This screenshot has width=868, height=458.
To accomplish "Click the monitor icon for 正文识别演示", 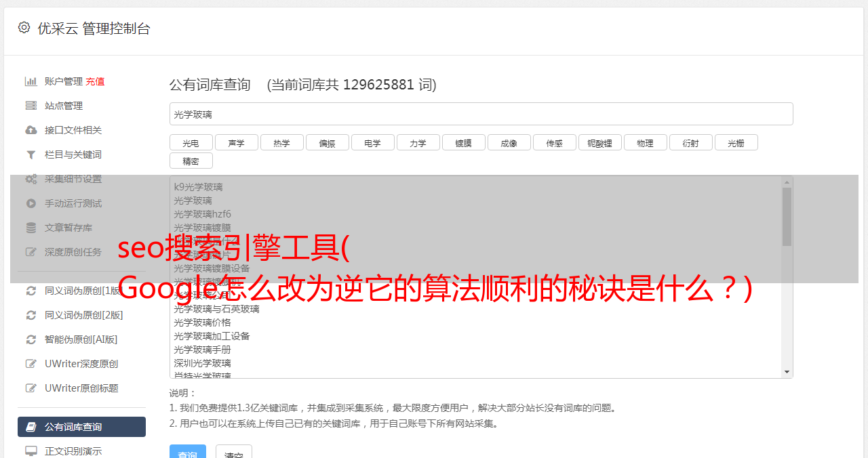I will (31, 451).
